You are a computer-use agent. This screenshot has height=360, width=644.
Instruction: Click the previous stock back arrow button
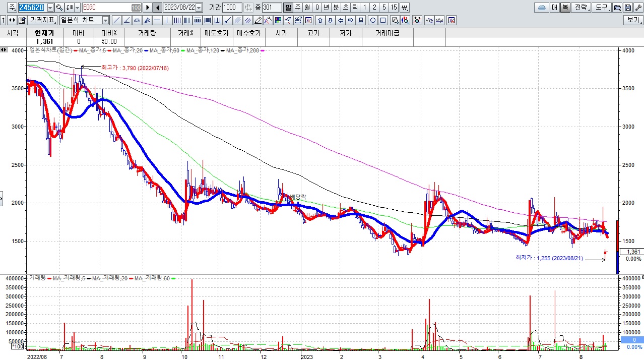pos(157,8)
